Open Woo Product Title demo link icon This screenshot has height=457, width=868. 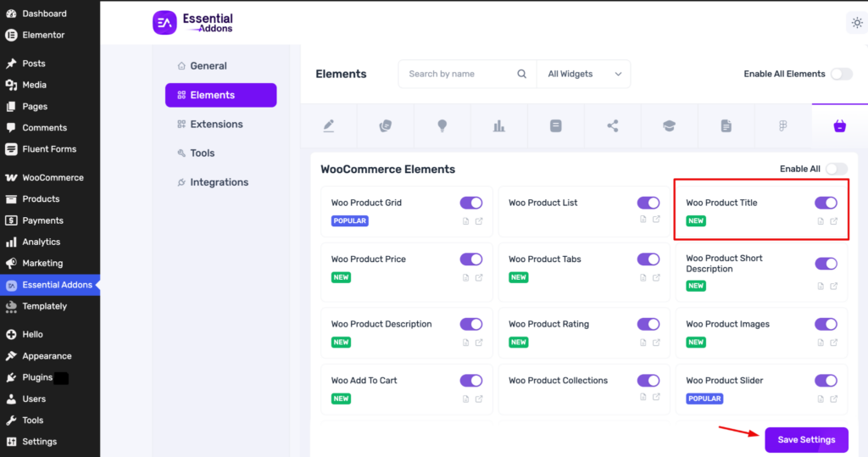[x=834, y=221]
